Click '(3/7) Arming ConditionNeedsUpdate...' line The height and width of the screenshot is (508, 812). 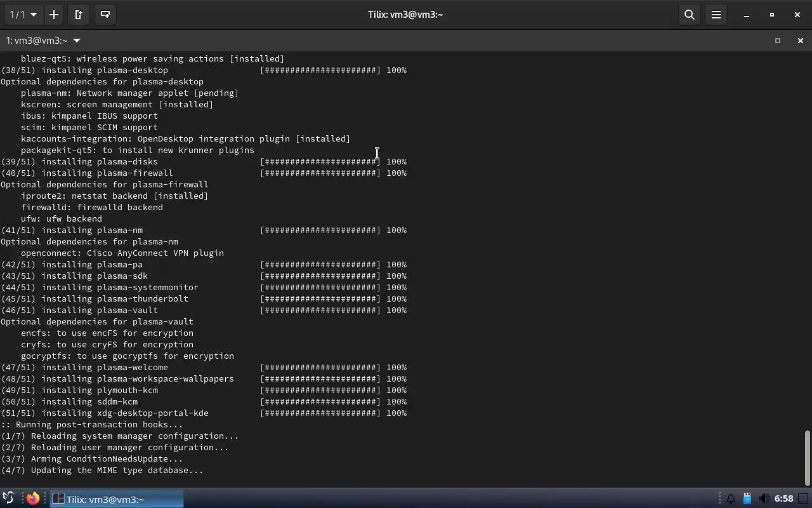[92, 459]
